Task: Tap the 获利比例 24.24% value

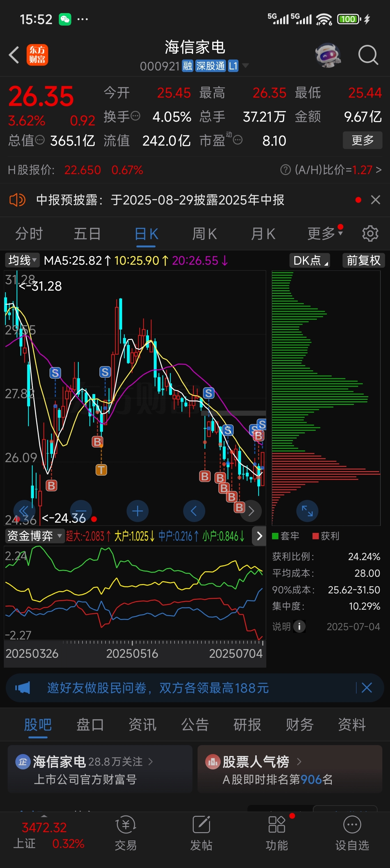Action: click(x=364, y=556)
